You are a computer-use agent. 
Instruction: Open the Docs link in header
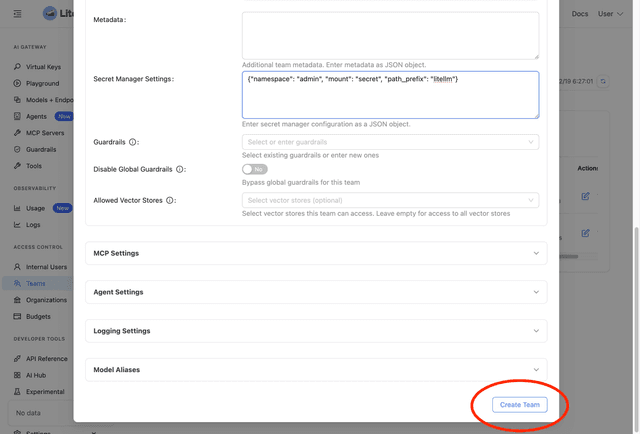coord(580,14)
